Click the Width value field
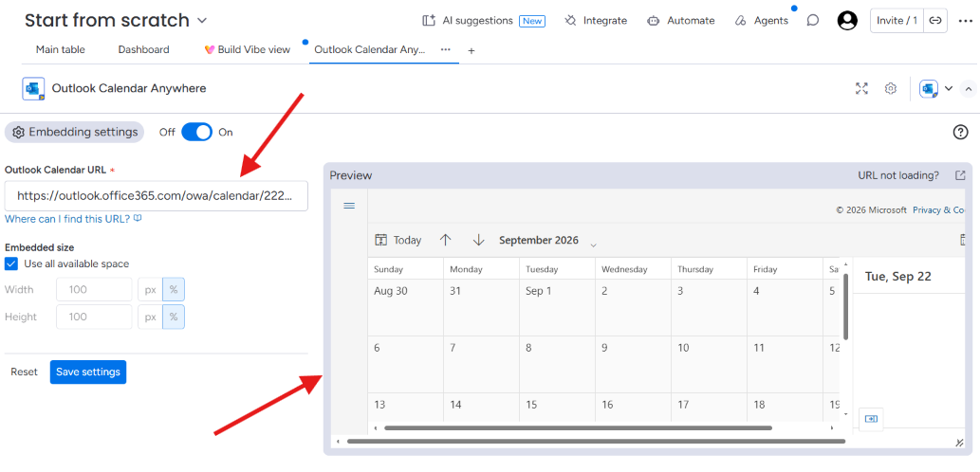The width and height of the screenshot is (980, 472). click(94, 290)
